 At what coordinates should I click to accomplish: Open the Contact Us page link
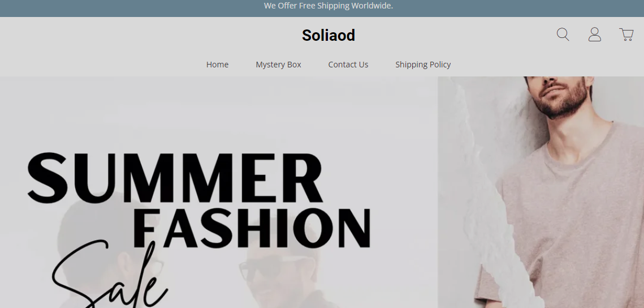348,65
